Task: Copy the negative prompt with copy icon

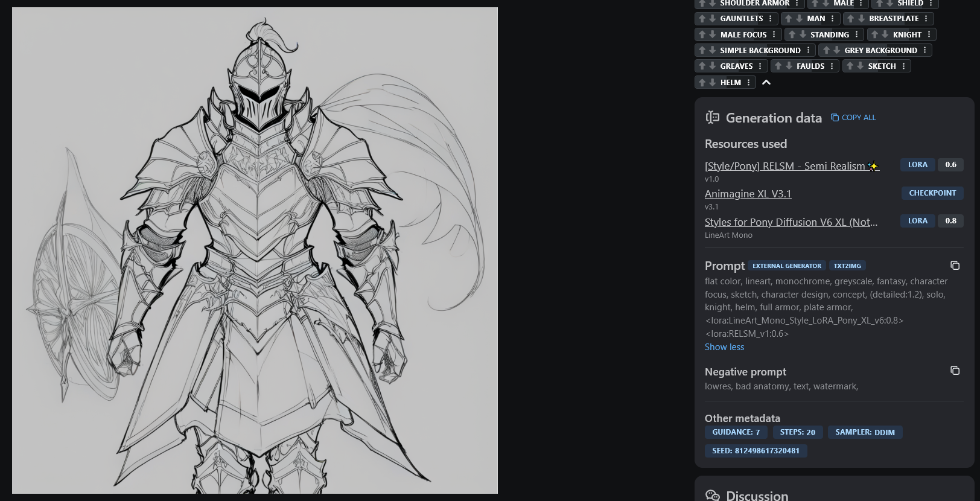Action: tap(955, 371)
